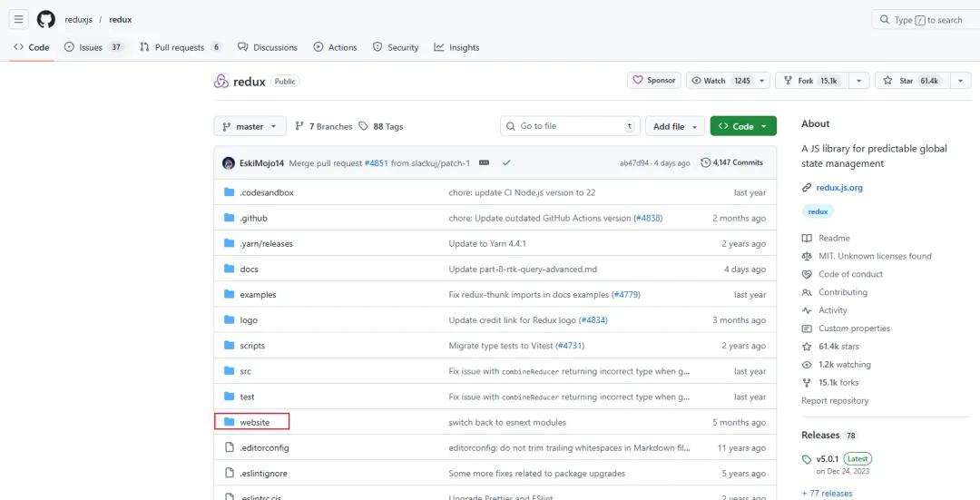Image resolution: width=980 pixels, height=500 pixels.
Task: Click the redux topic tag
Action: pyautogui.click(x=818, y=211)
